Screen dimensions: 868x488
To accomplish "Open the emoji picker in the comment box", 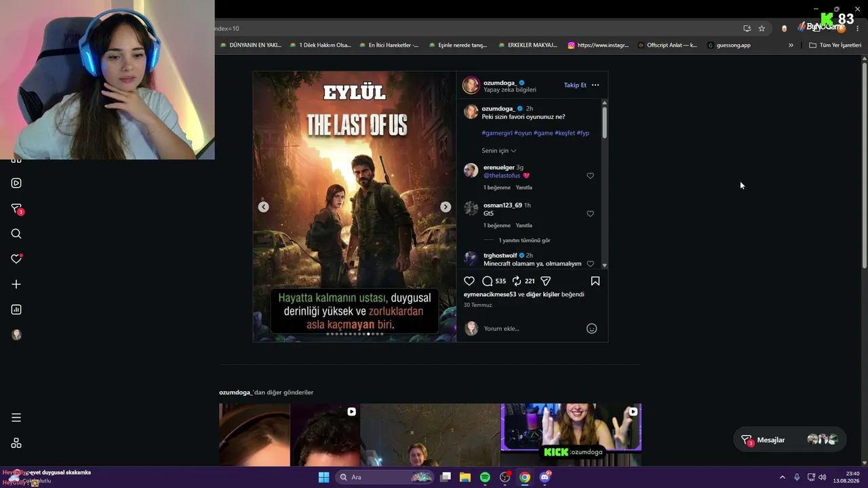I will point(591,329).
